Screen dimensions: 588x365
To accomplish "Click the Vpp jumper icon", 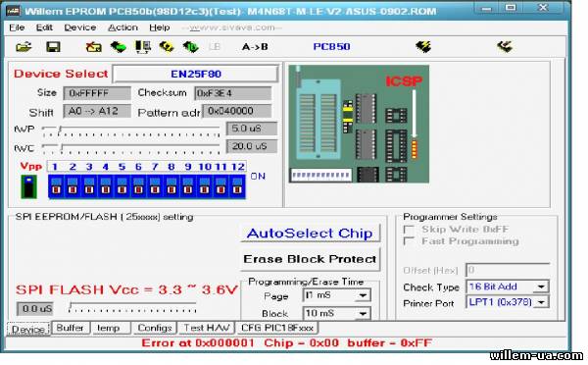I will 28,186.
